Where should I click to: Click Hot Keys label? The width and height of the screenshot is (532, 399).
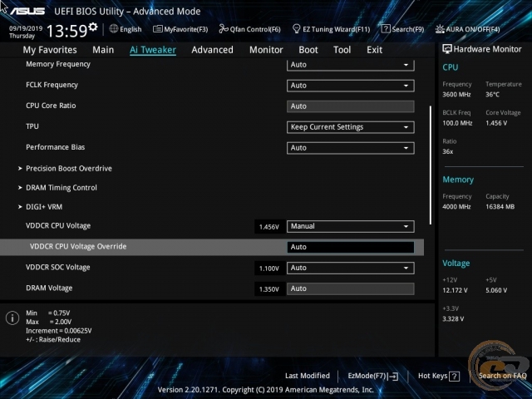432,376
